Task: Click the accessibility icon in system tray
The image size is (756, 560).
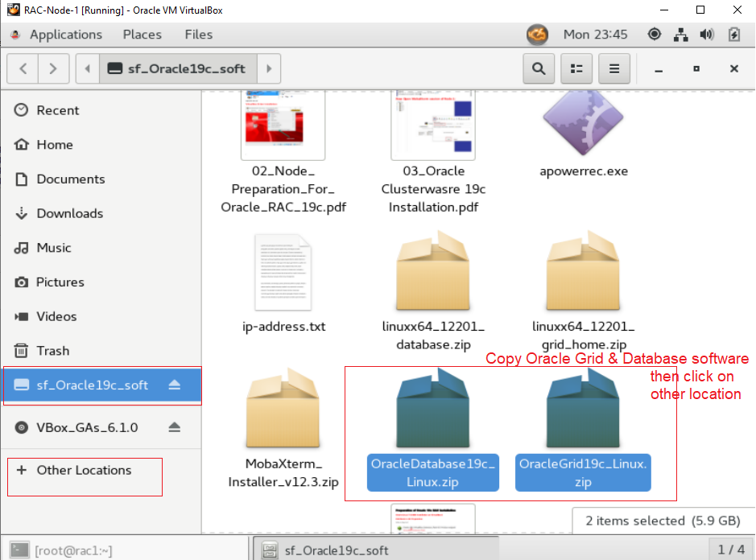Action: click(x=655, y=35)
